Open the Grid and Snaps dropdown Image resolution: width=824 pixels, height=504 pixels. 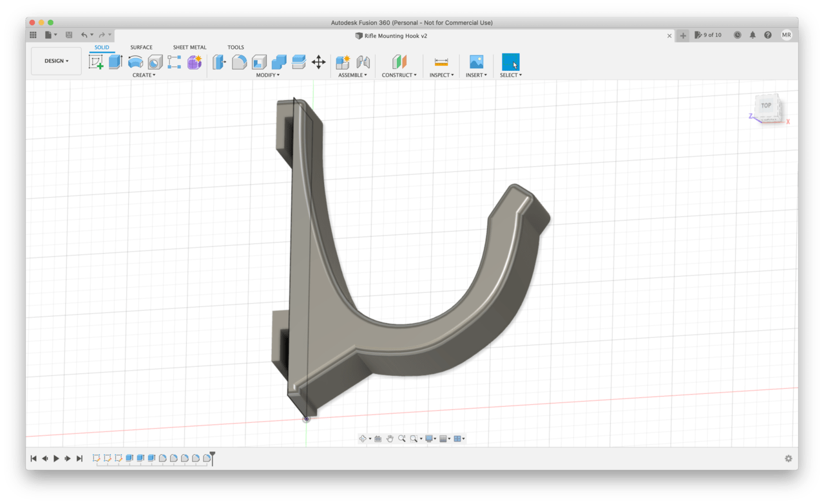click(x=445, y=438)
